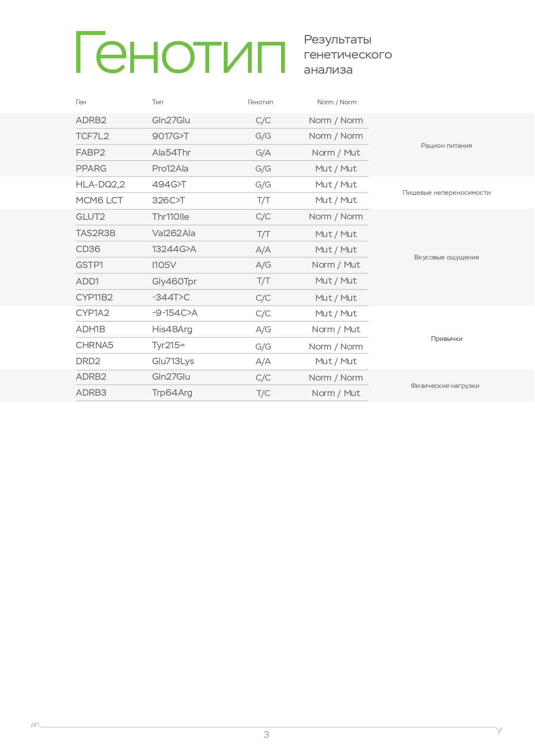
Task: Click the Тип column header
Action: coord(157,102)
